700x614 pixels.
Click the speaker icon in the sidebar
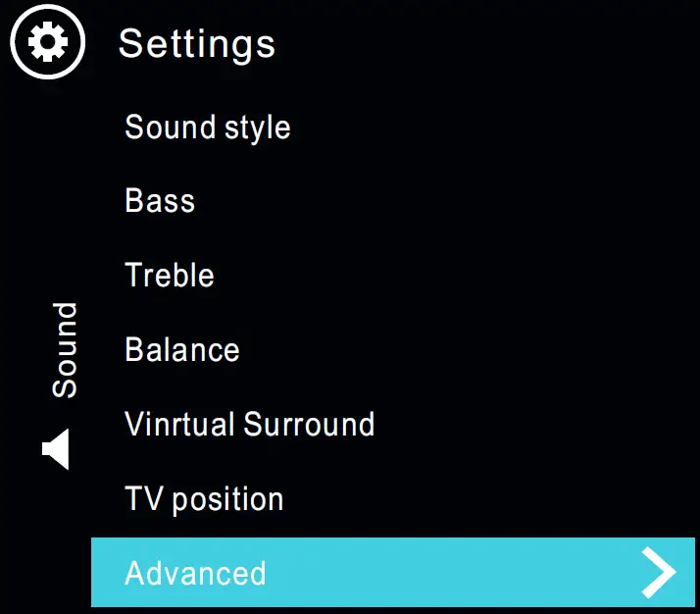tap(57, 449)
